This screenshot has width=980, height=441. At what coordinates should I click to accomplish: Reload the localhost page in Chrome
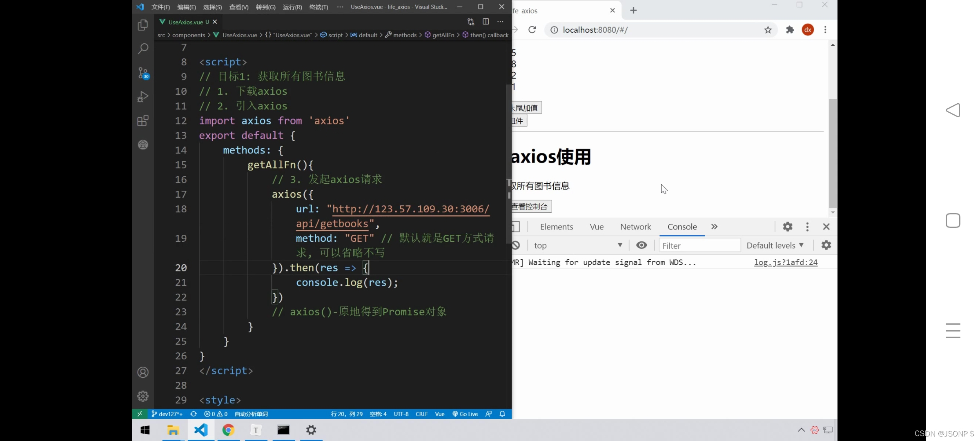tap(532, 30)
